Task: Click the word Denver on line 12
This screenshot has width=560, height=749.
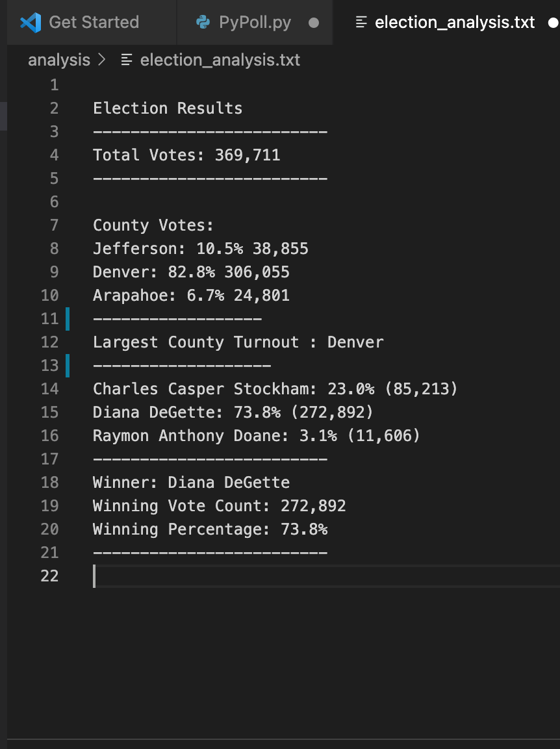Action: click(355, 342)
